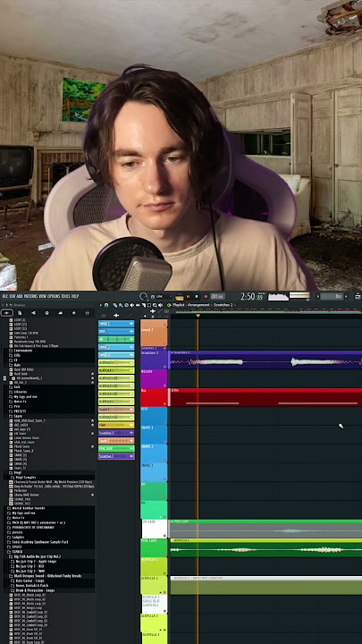Open the EDIT menu
The height and width of the screenshot is (644, 362).
click(12, 296)
